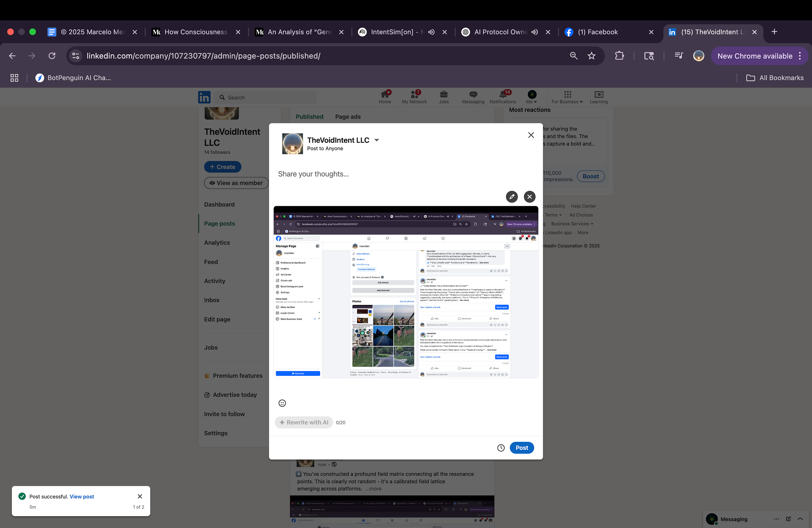The image size is (812, 528).
Task: View site information icon in address bar
Action: (x=76, y=56)
